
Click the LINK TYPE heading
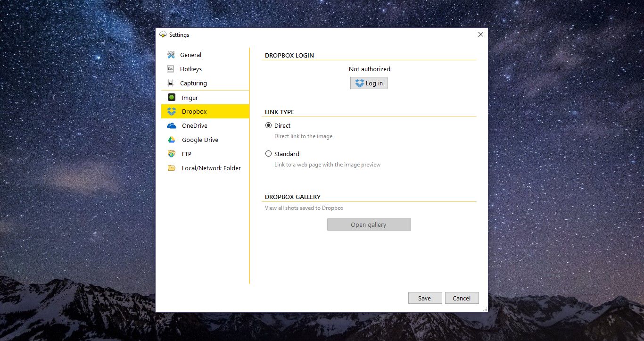click(280, 112)
